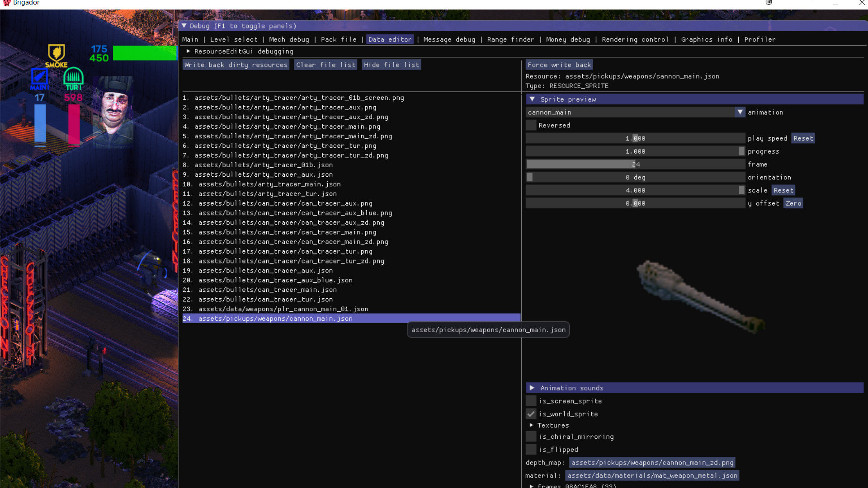Screen dimensions: 868x488
Task: Select assets/bullets/arty_tracer_main.json in file list
Action: tap(267, 184)
